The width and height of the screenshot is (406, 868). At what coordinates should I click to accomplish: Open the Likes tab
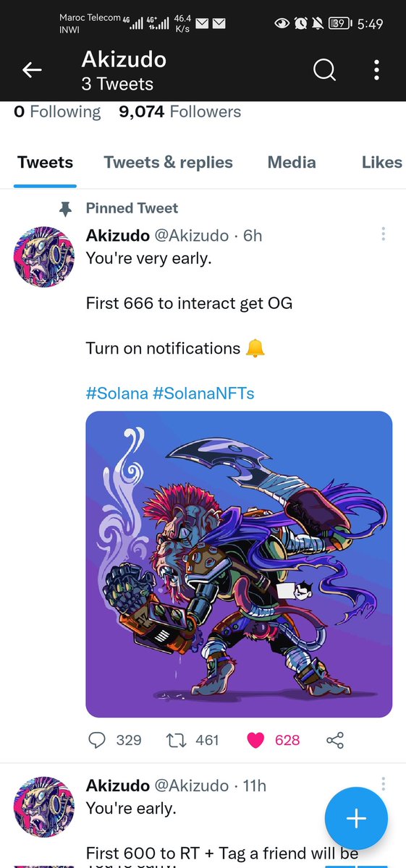(x=381, y=162)
